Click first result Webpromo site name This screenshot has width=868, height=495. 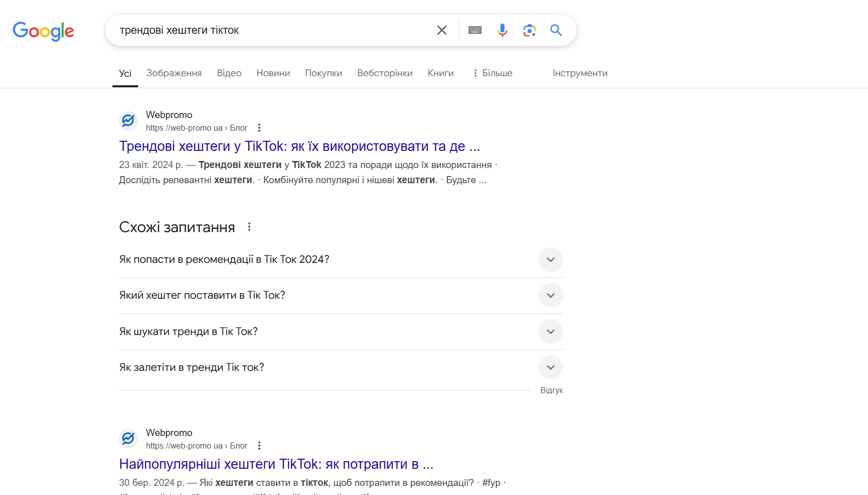click(169, 115)
